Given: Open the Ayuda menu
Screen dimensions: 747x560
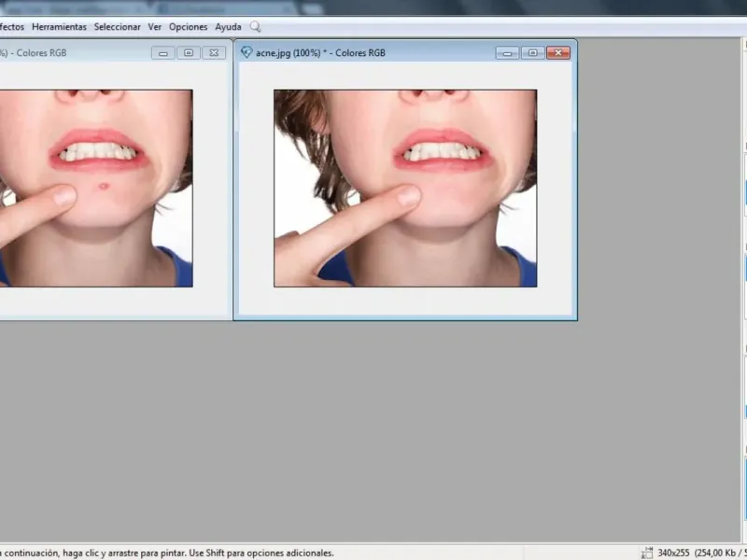Looking at the screenshot, I should pos(228,27).
